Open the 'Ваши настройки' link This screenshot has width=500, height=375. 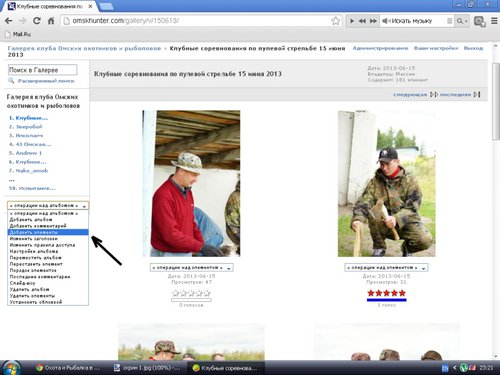click(x=436, y=48)
